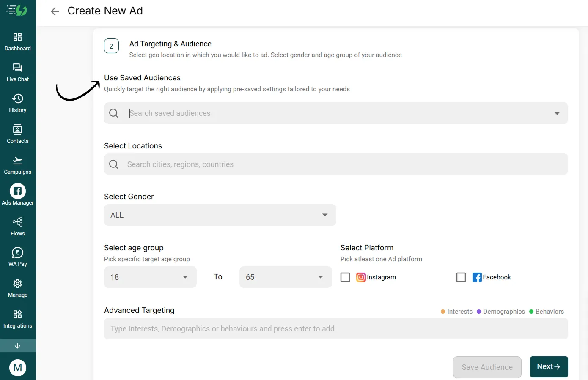The height and width of the screenshot is (380, 588).
Task: Select the History icon
Action: 17,103
